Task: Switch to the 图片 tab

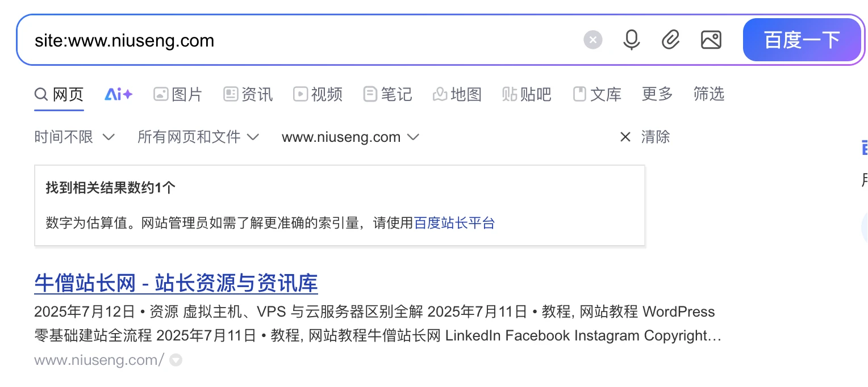Action: [178, 94]
